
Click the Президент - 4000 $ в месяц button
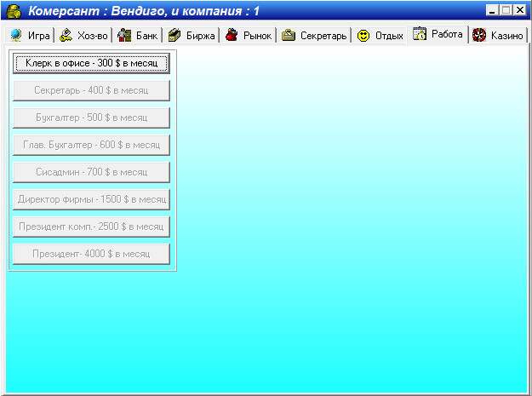coord(91,254)
